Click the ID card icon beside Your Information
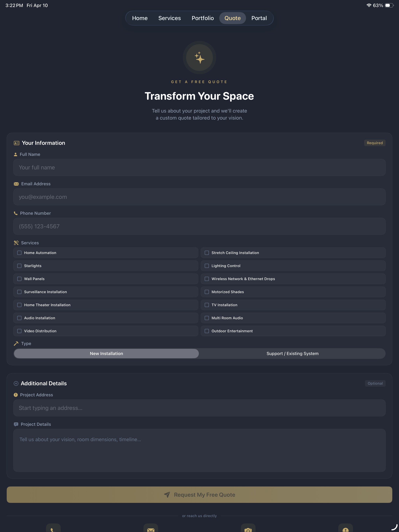Viewport: 399px width, 532px height. 17,143
